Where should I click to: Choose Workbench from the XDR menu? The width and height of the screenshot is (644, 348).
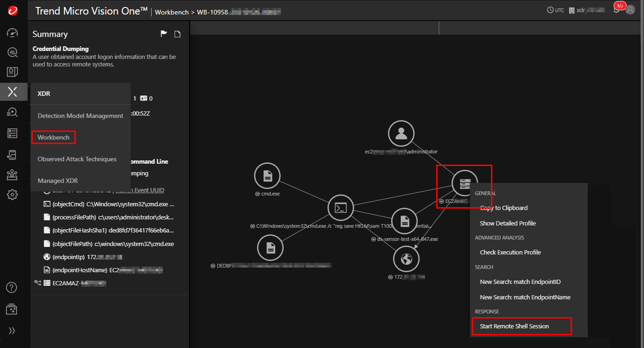[x=53, y=138]
